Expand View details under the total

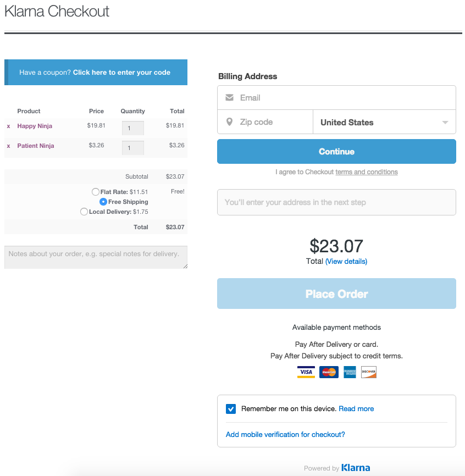[x=346, y=262]
